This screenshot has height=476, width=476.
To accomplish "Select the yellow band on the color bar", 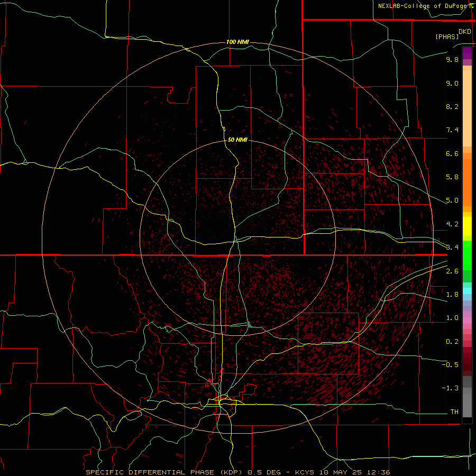I will [467, 226].
